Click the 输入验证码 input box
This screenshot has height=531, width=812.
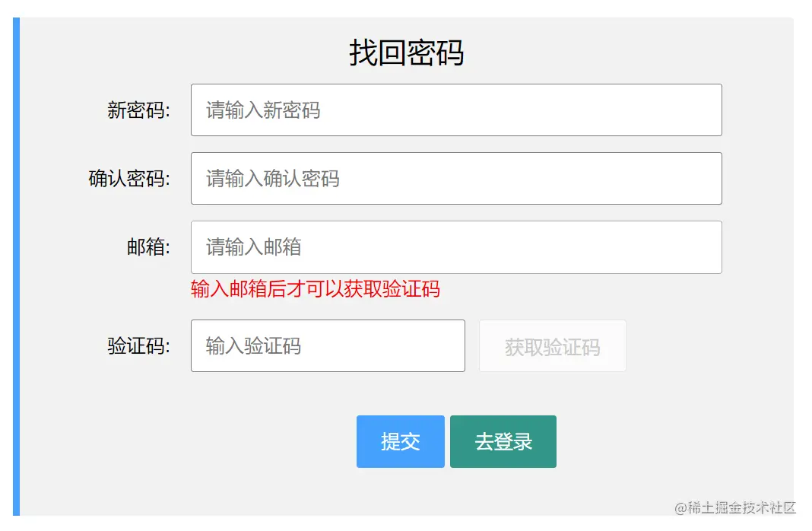(328, 345)
